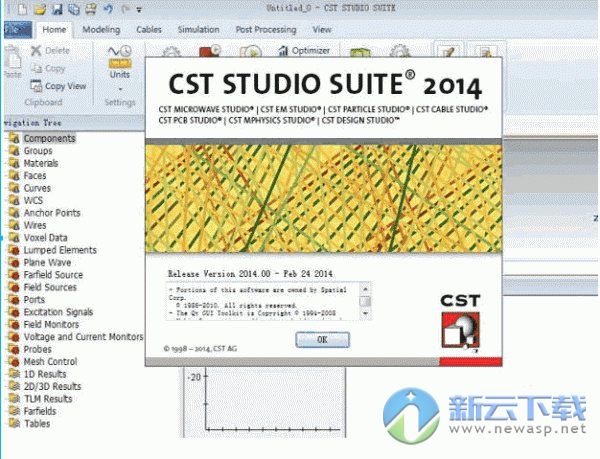
Task: Click the red simulation start icon in ribbon
Action: pyautogui.click(x=210, y=51)
